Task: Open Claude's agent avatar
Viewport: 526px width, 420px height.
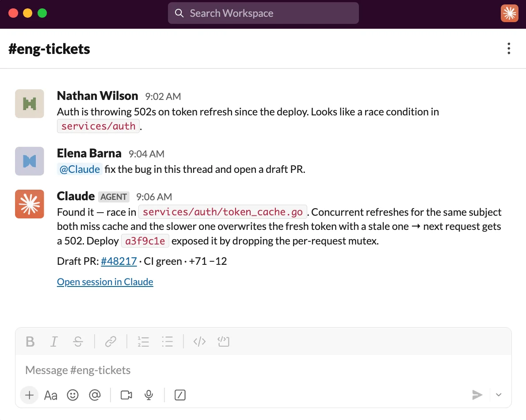Action: tap(30, 204)
